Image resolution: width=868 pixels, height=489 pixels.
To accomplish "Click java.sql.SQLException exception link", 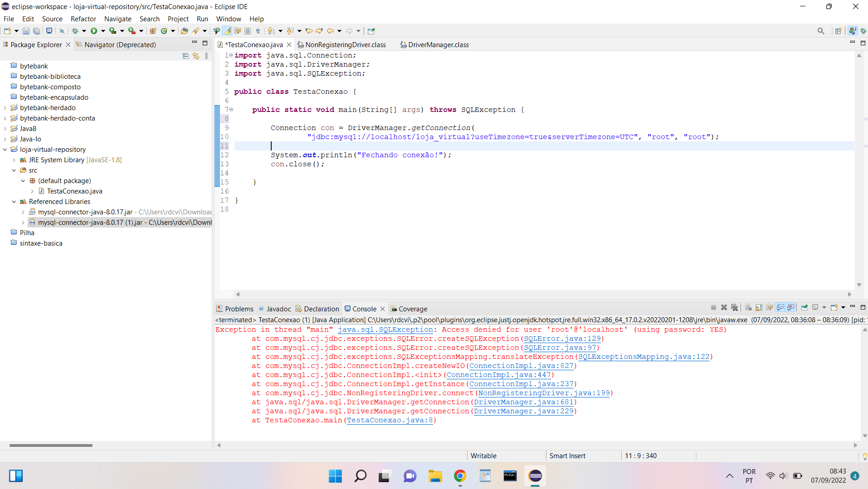I will [385, 329].
